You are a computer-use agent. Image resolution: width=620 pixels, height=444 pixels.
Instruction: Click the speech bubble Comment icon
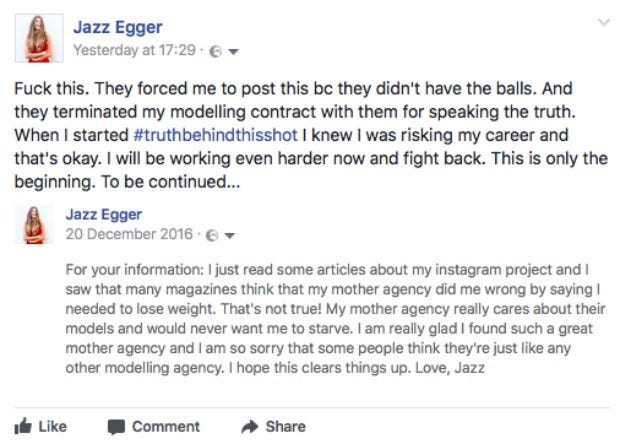point(116,427)
